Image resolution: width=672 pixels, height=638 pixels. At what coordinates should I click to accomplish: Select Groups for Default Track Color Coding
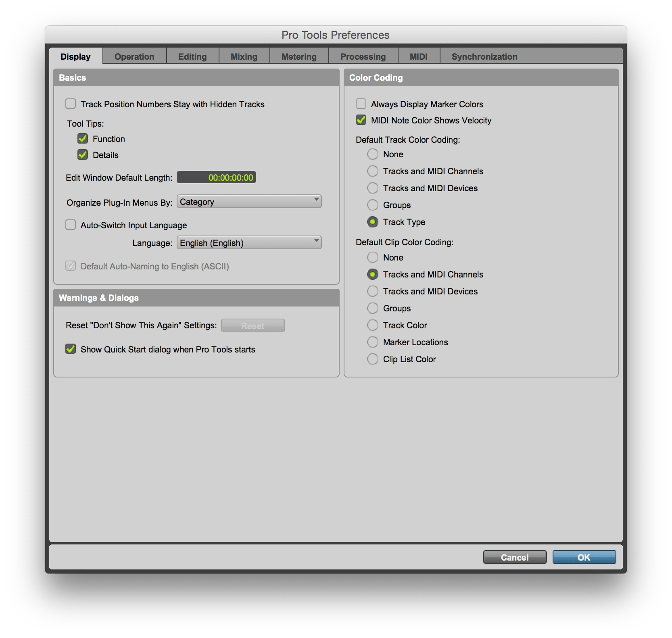373,205
